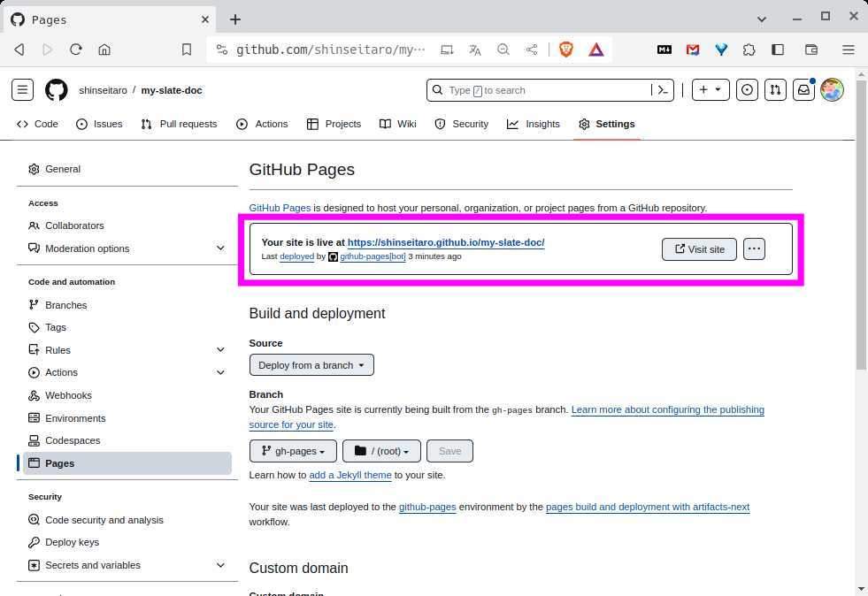This screenshot has height=596, width=868.
Task: Open the / (root) folder selector
Action: pos(381,451)
